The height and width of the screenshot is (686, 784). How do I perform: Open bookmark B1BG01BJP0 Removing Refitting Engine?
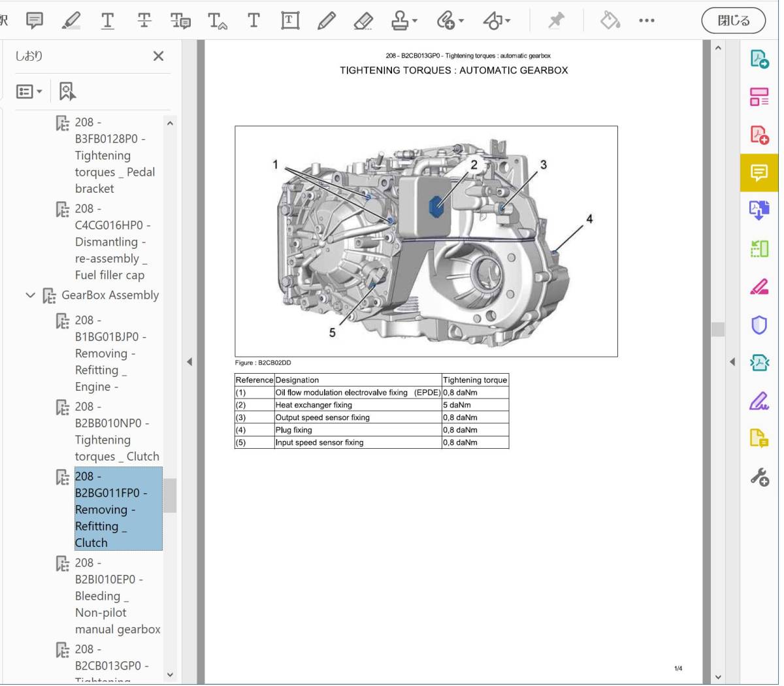point(110,353)
